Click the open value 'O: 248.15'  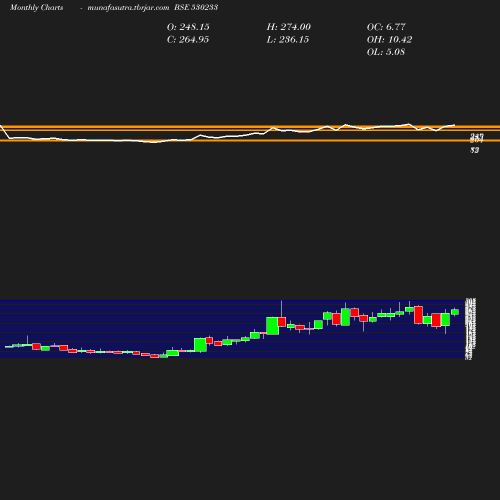click(188, 27)
